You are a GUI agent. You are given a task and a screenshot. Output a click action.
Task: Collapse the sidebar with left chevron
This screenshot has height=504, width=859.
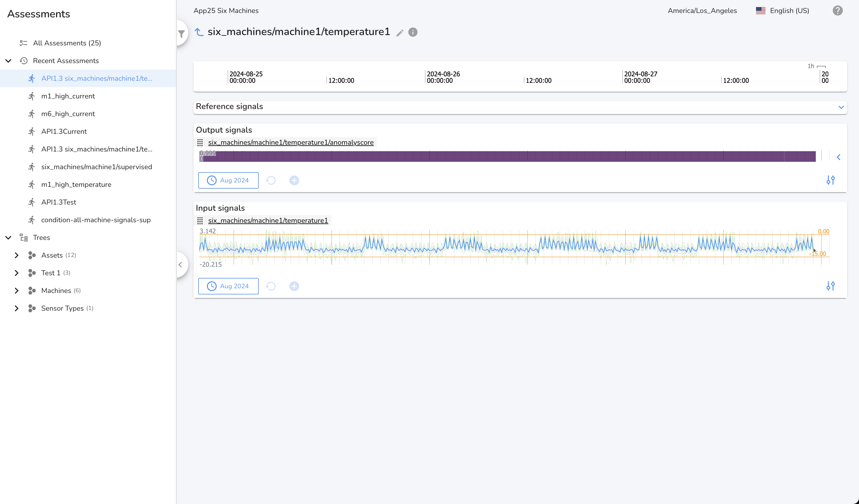(180, 265)
